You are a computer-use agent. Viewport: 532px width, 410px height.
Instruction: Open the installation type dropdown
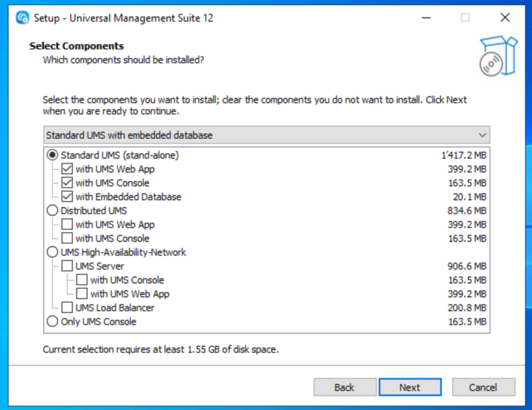click(x=266, y=135)
